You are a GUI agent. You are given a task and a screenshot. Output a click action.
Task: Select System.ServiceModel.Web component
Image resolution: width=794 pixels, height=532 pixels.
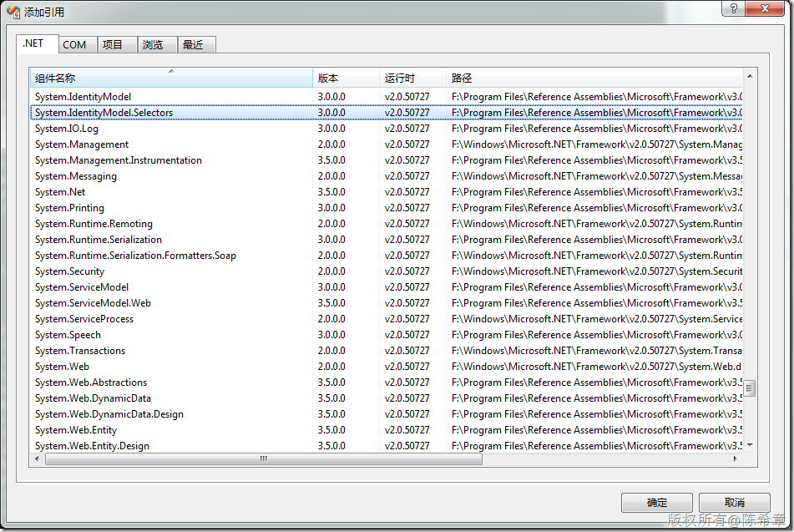click(387, 303)
